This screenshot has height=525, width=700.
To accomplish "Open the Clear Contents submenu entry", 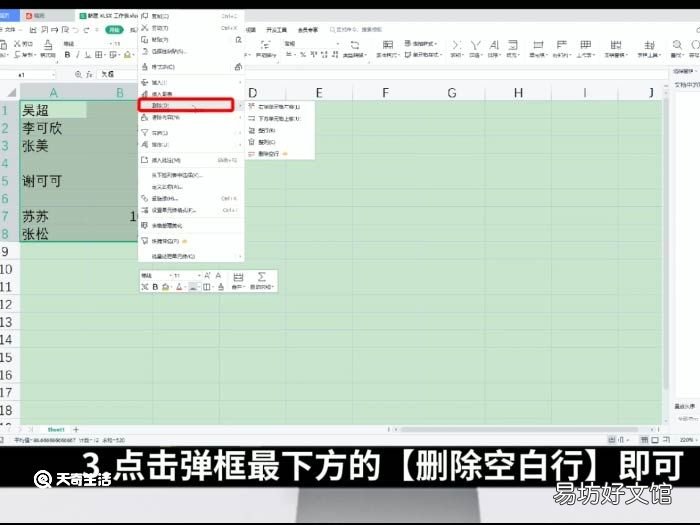I will [191, 117].
